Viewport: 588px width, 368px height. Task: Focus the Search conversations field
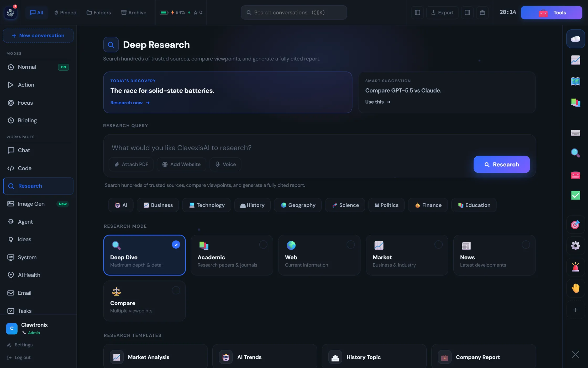[x=294, y=12]
